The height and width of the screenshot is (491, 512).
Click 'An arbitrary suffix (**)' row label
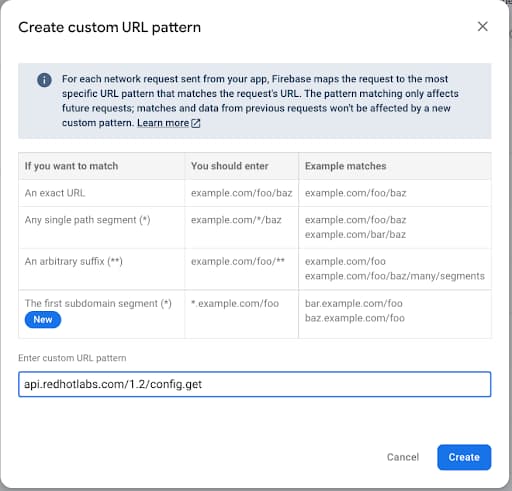click(74, 261)
